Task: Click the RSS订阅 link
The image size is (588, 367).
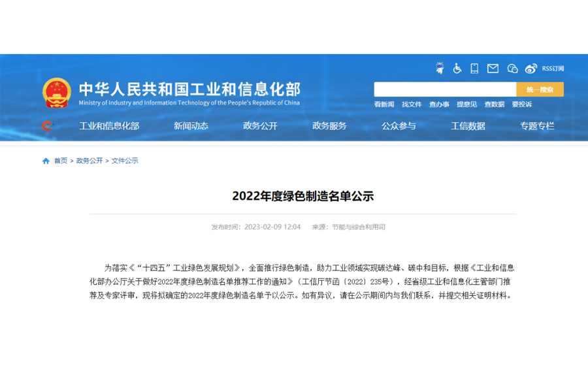Action: (x=553, y=69)
